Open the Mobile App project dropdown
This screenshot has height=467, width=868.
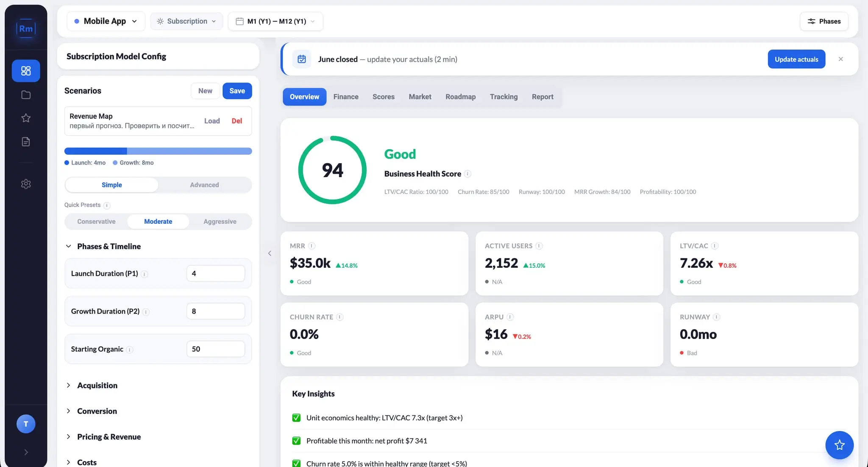(106, 21)
